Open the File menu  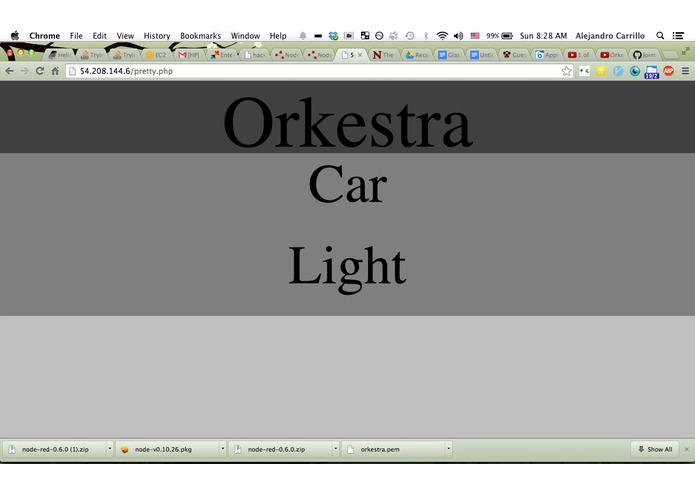pos(76,35)
